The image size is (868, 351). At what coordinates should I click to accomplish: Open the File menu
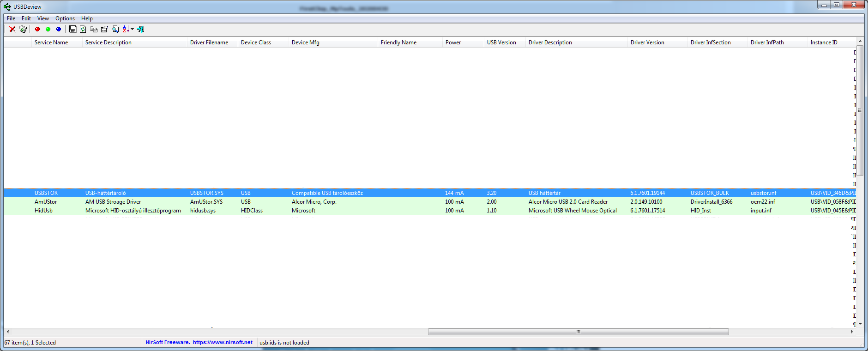pos(11,18)
